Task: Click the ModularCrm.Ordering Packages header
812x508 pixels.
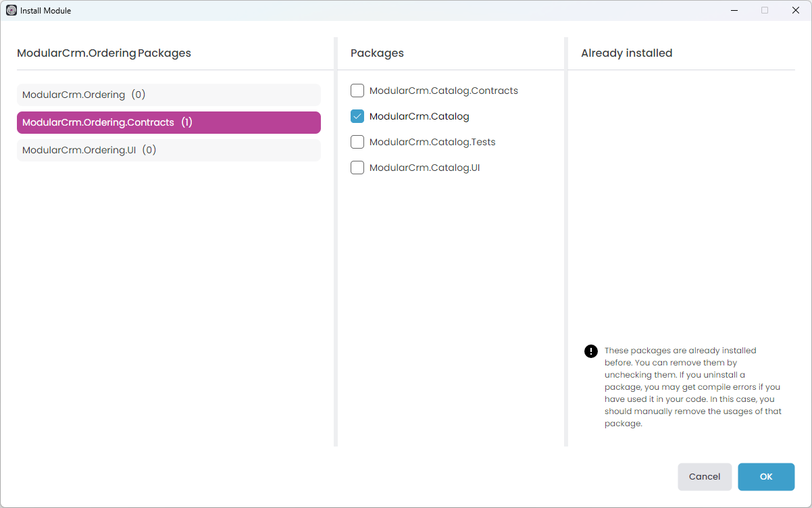Action: pos(104,53)
